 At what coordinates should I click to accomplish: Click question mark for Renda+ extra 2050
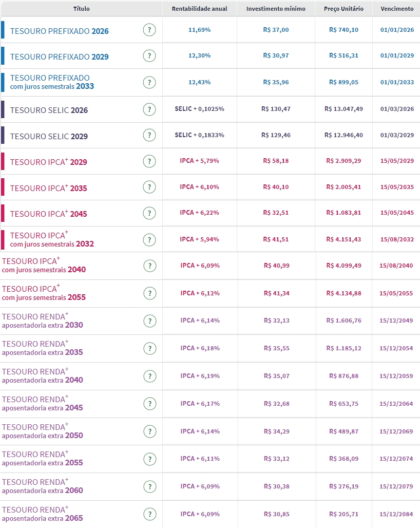(149, 431)
